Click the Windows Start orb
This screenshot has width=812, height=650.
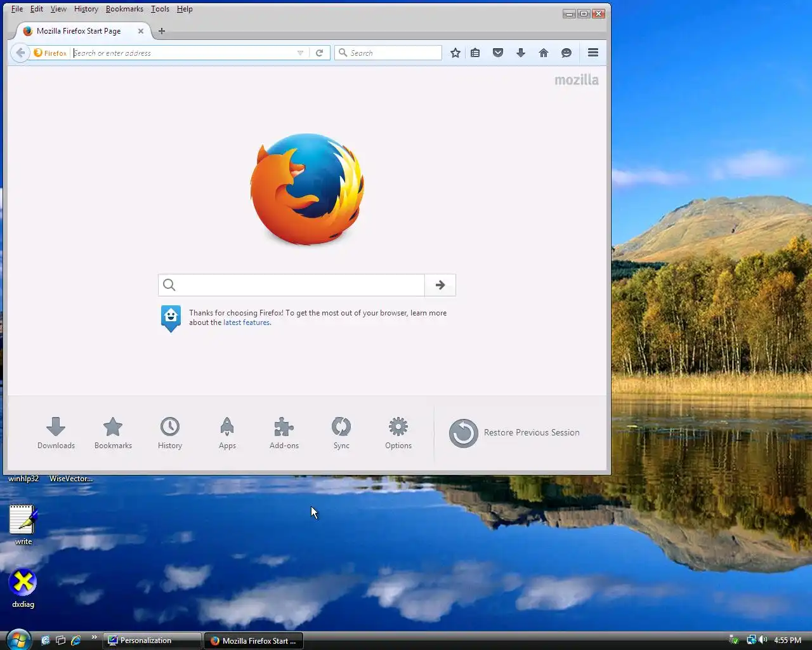[18, 639]
